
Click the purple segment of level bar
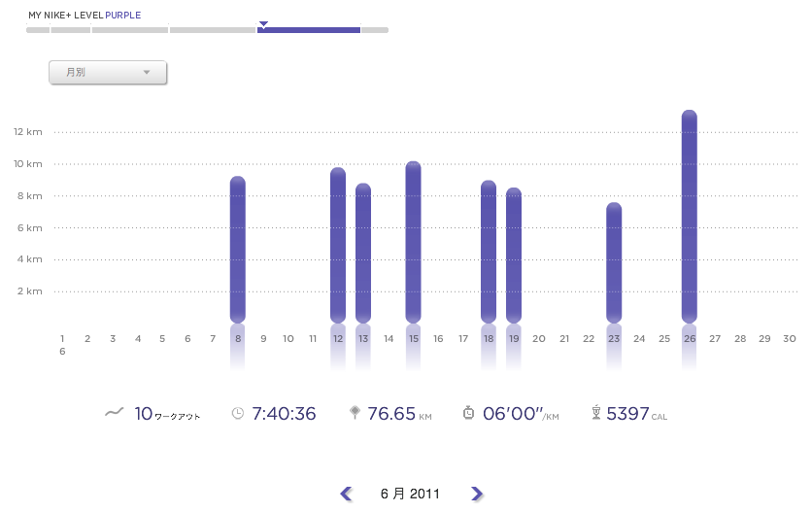point(309,30)
